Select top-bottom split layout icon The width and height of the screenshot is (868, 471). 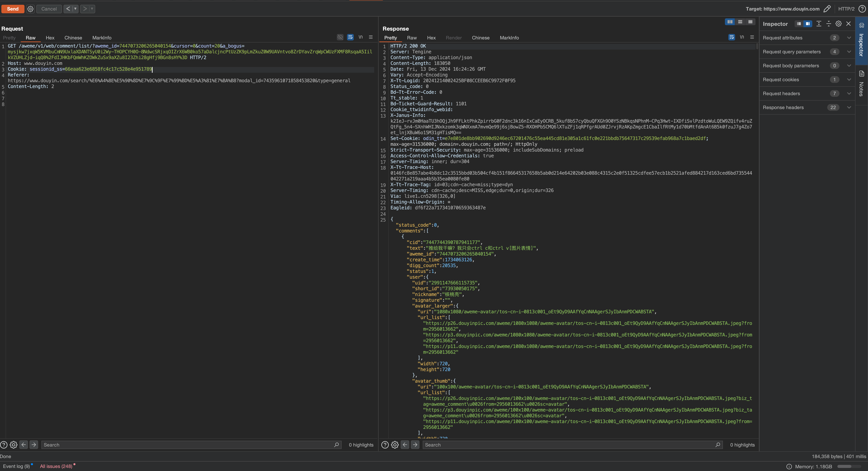[x=740, y=22]
